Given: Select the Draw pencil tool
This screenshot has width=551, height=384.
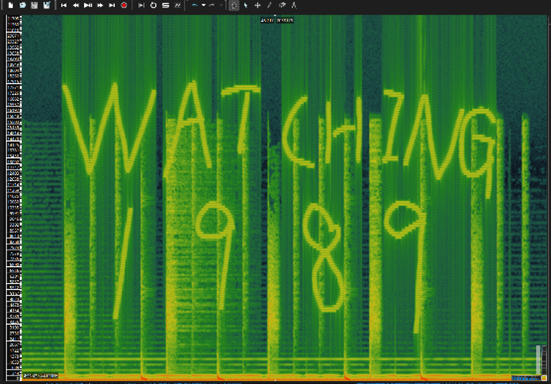Looking at the screenshot, I should 270,5.
